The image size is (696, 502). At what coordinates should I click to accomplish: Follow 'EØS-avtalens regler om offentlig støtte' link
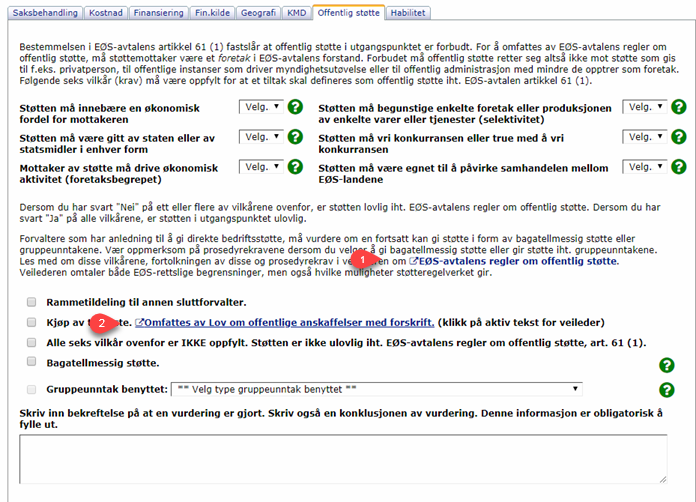click(518, 261)
